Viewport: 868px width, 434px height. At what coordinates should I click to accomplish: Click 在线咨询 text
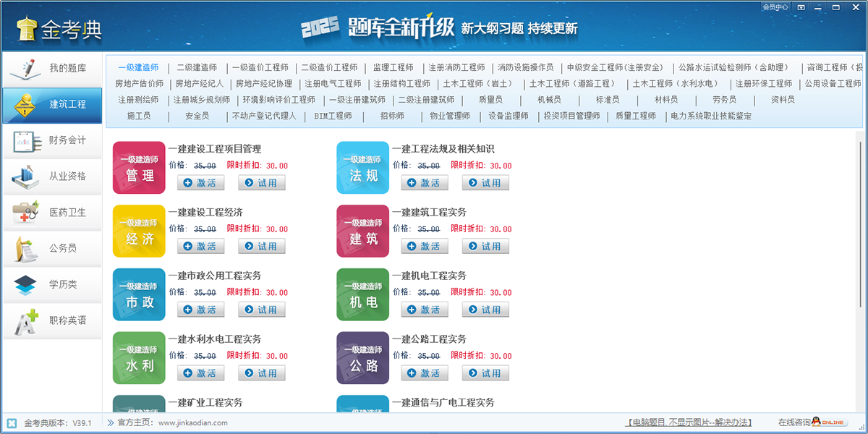pyautogui.click(x=794, y=422)
